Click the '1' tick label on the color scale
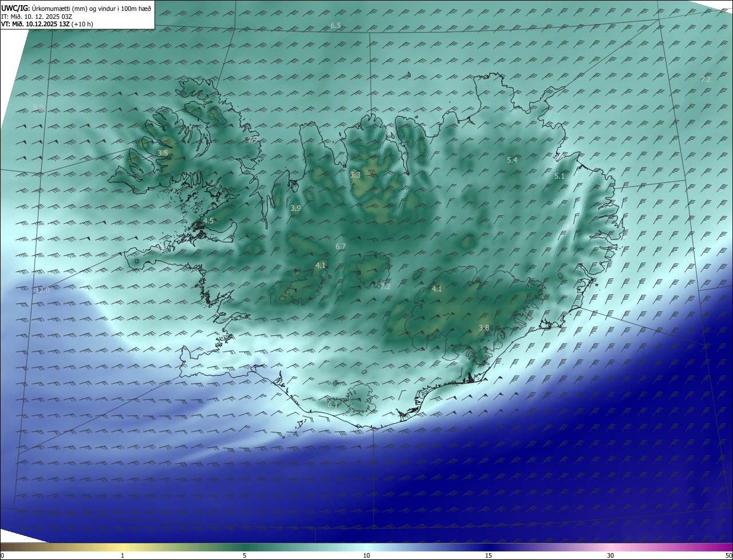The image size is (733, 560). pos(123,555)
